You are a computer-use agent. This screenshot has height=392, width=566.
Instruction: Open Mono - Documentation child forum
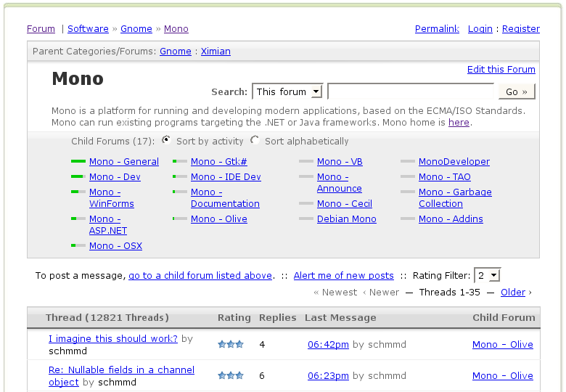tap(225, 197)
